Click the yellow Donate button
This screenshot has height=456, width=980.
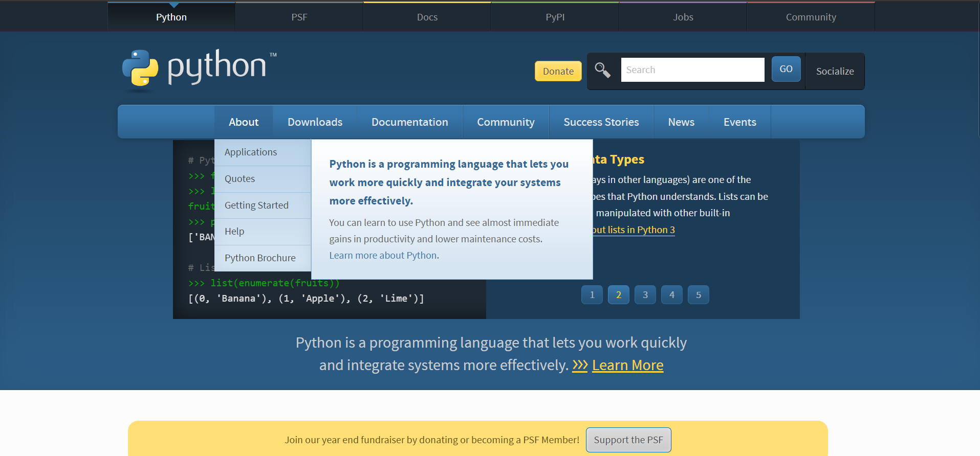[x=558, y=71]
